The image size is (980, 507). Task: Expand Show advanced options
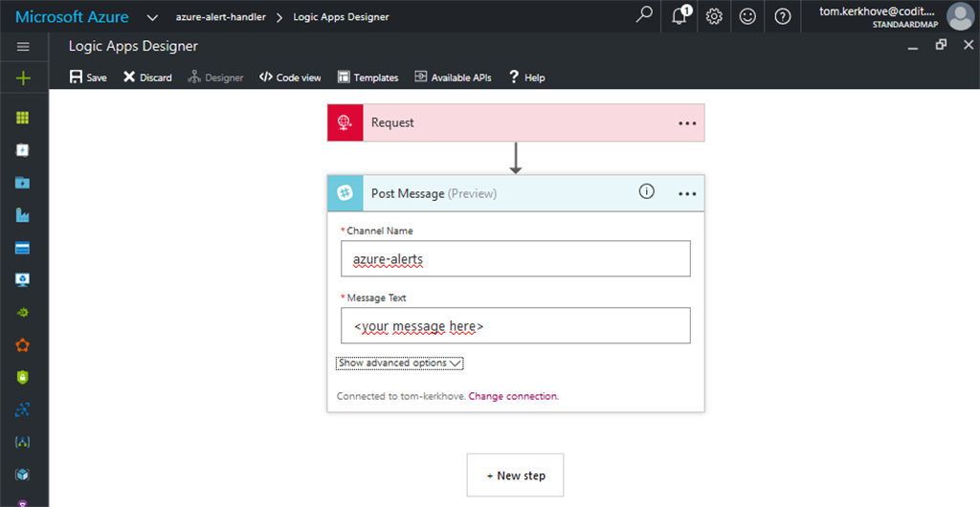pyautogui.click(x=400, y=364)
